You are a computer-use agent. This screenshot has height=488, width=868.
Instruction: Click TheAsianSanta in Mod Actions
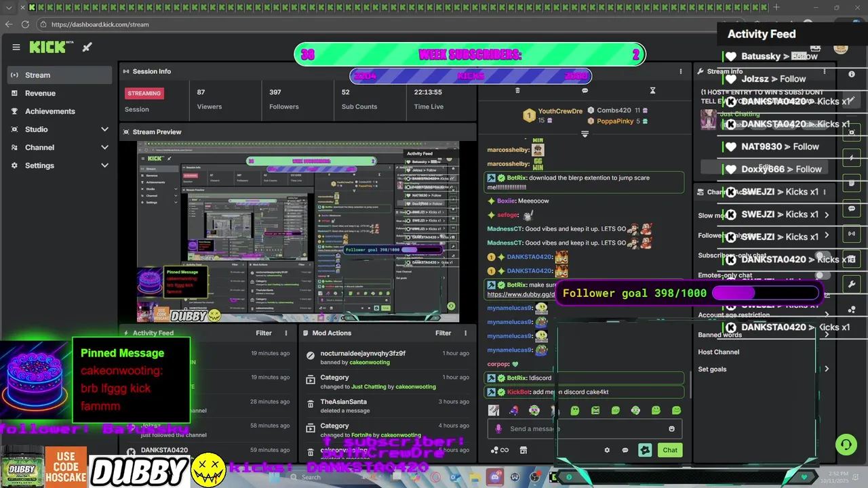point(343,402)
